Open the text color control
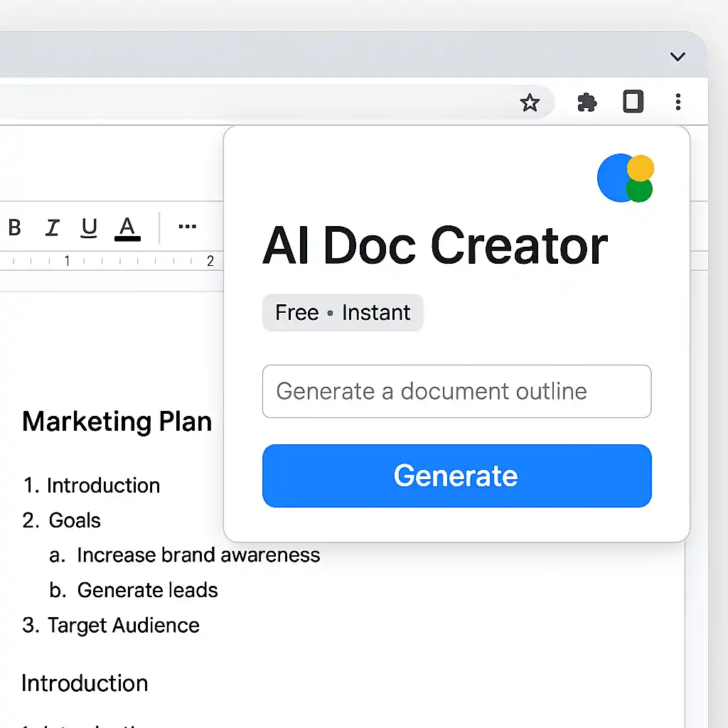Screen dimensions: 728x728 pos(127,227)
